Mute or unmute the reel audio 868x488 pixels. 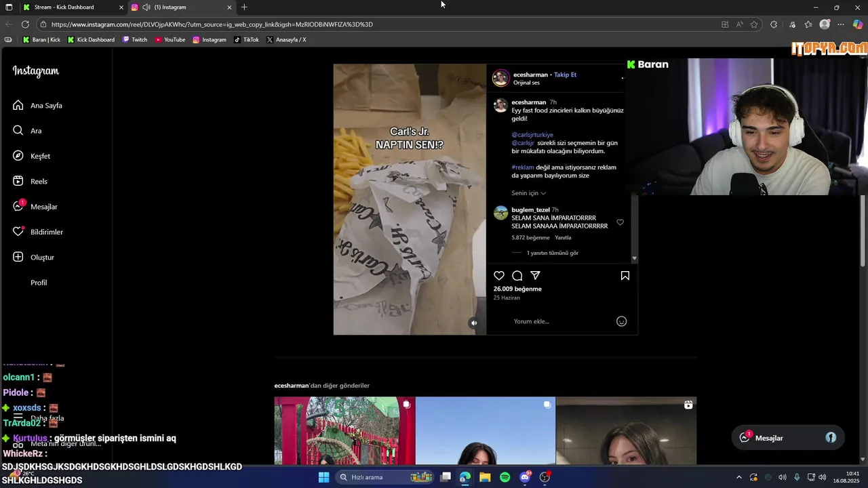click(x=474, y=323)
